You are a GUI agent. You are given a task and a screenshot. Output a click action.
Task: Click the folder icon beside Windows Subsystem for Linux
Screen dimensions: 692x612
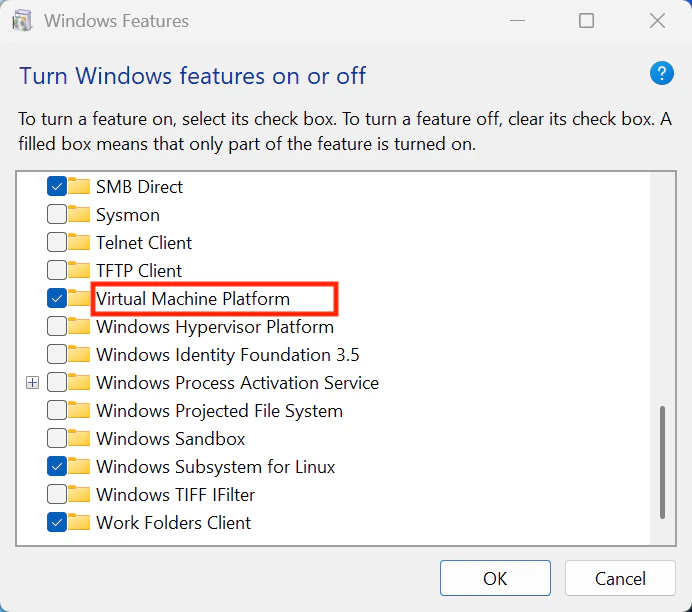click(79, 466)
